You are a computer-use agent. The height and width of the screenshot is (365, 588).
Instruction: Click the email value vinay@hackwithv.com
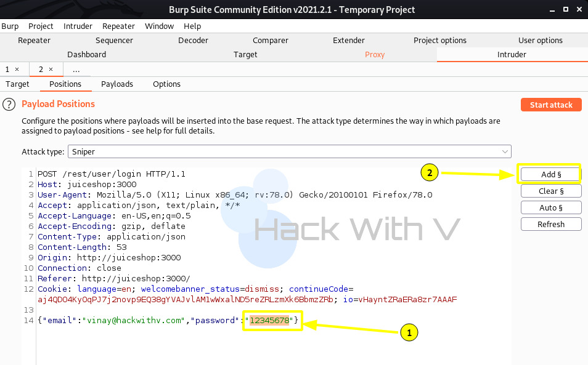click(x=134, y=321)
